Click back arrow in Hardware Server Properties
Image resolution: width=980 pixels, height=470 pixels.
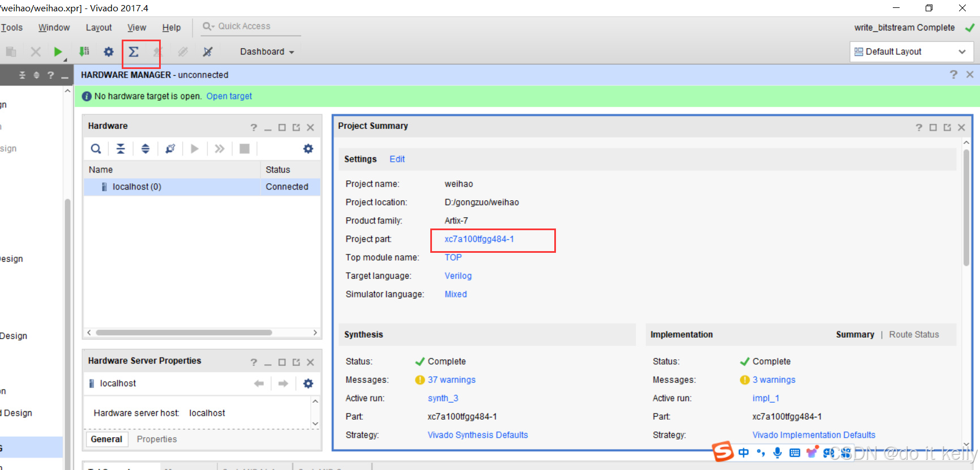[x=259, y=383]
